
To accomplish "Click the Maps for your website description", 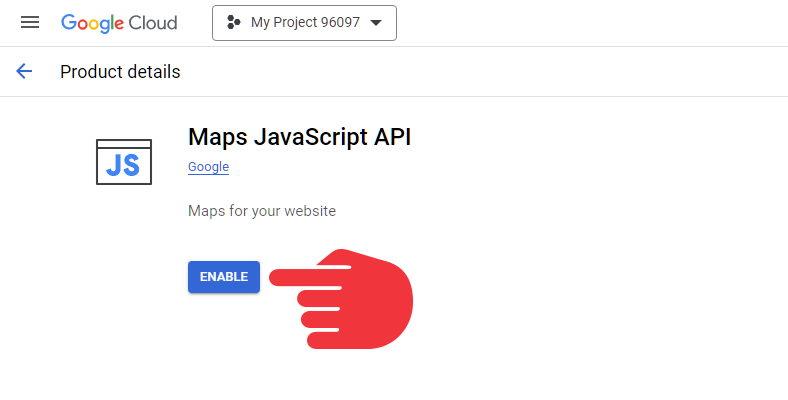I will [262, 211].
